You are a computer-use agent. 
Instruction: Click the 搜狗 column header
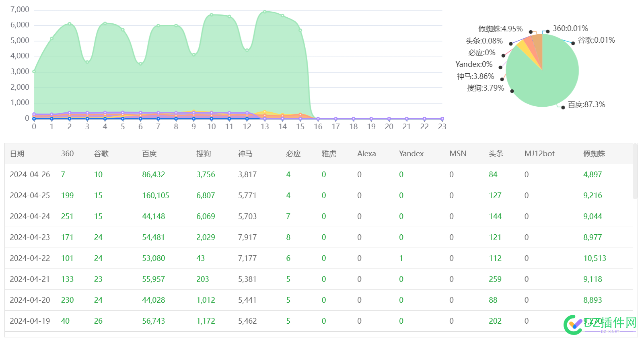point(204,154)
